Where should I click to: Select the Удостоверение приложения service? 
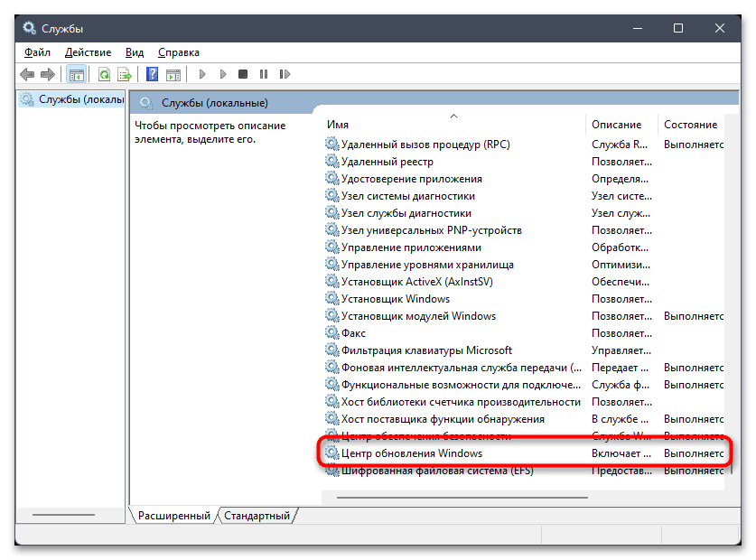click(x=411, y=179)
